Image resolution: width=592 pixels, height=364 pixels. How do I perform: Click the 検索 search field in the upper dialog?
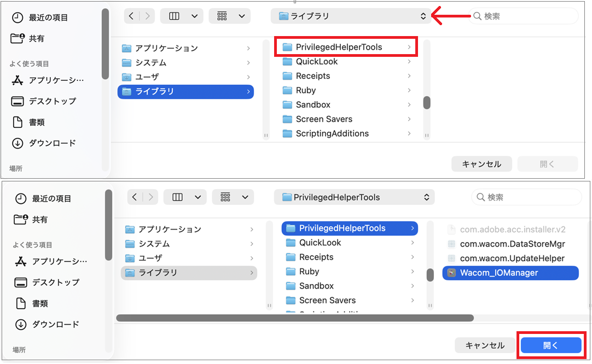click(523, 16)
